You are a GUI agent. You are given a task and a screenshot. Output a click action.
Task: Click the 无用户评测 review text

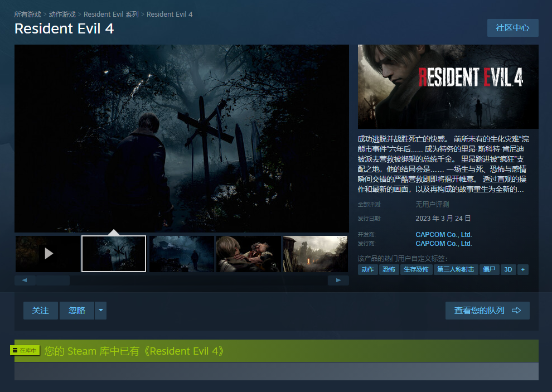[x=432, y=205]
